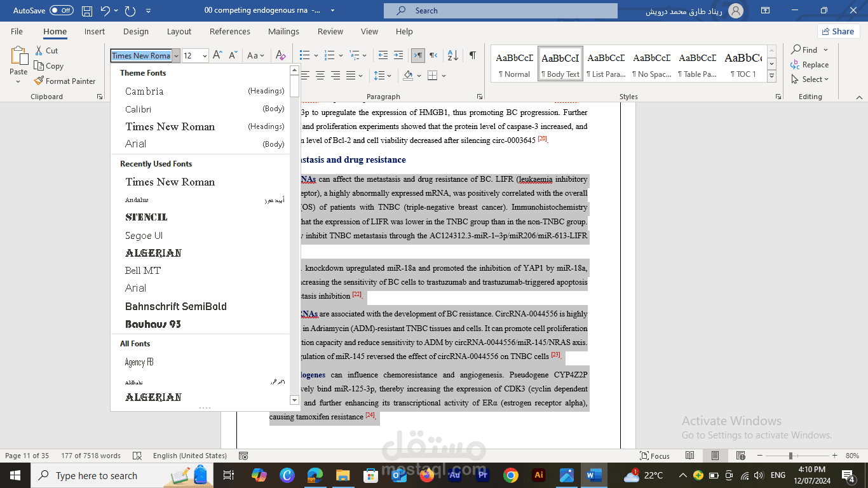Open Read Mode view in status bar
868x488 pixels.
click(690, 456)
